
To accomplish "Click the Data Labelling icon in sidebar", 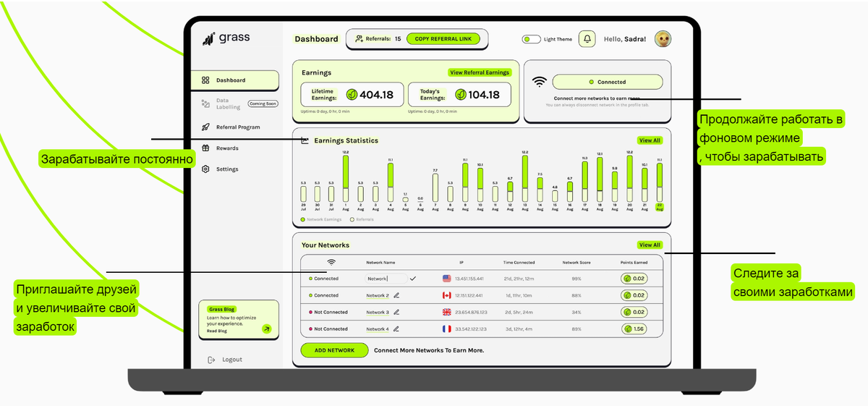I will (205, 104).
